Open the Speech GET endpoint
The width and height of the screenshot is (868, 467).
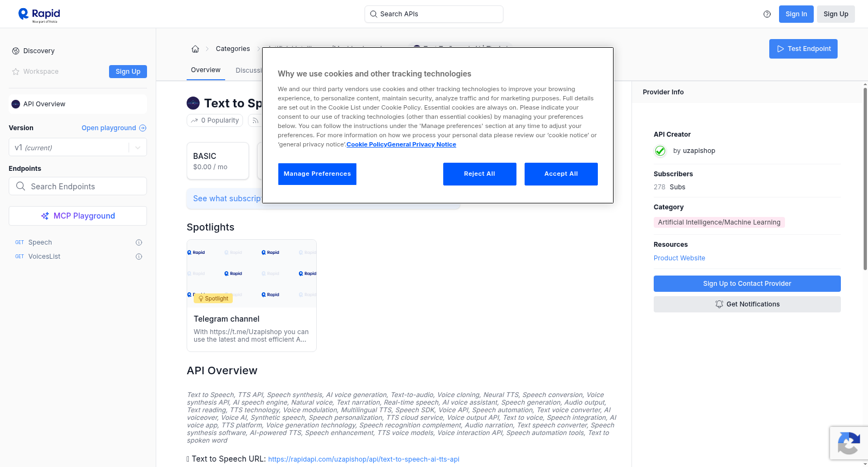[x=40, y=242]
